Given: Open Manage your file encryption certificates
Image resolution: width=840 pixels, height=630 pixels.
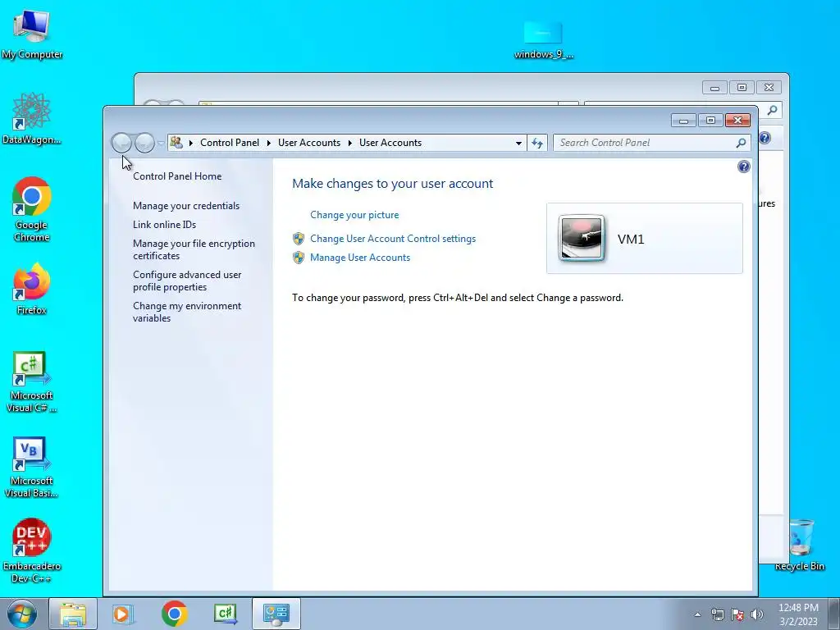Looking at the screenshot, I should 194,249.
